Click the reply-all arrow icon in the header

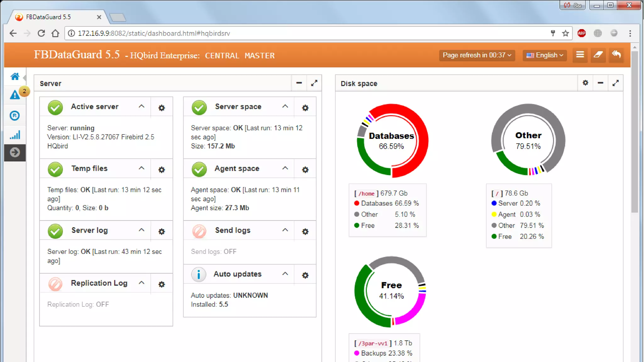coord(616,55)
